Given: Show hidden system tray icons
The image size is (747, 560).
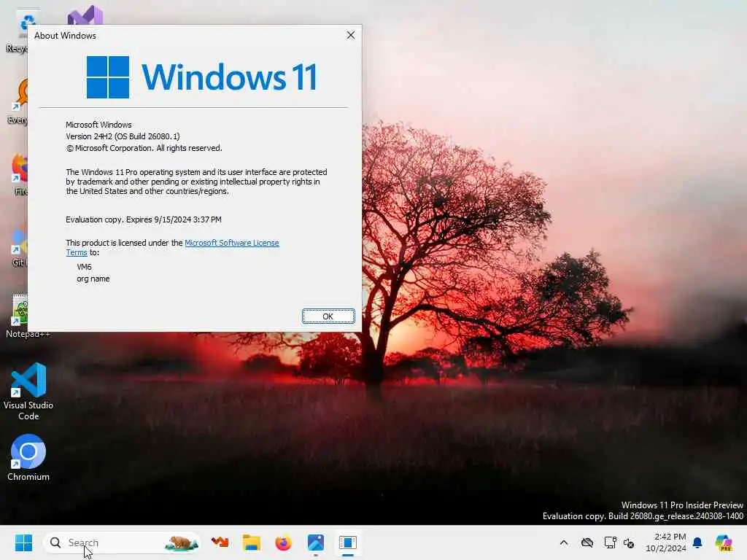Looking at the screenshot, I should [564, 542].
